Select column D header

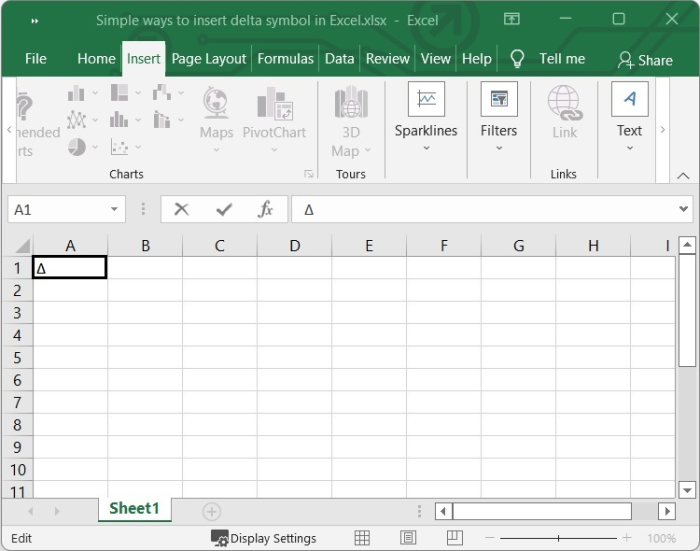pos(294,246)
